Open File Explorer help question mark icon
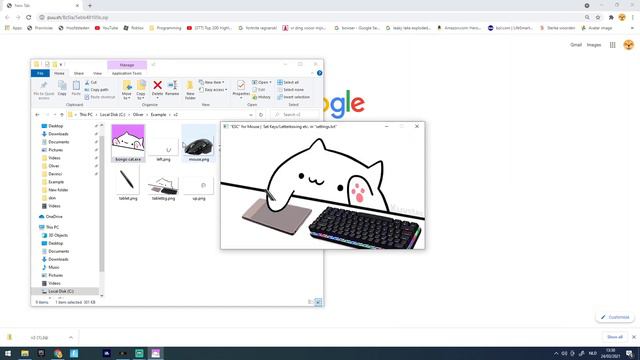This screenshot has width=640, height=360. (319, 73)
